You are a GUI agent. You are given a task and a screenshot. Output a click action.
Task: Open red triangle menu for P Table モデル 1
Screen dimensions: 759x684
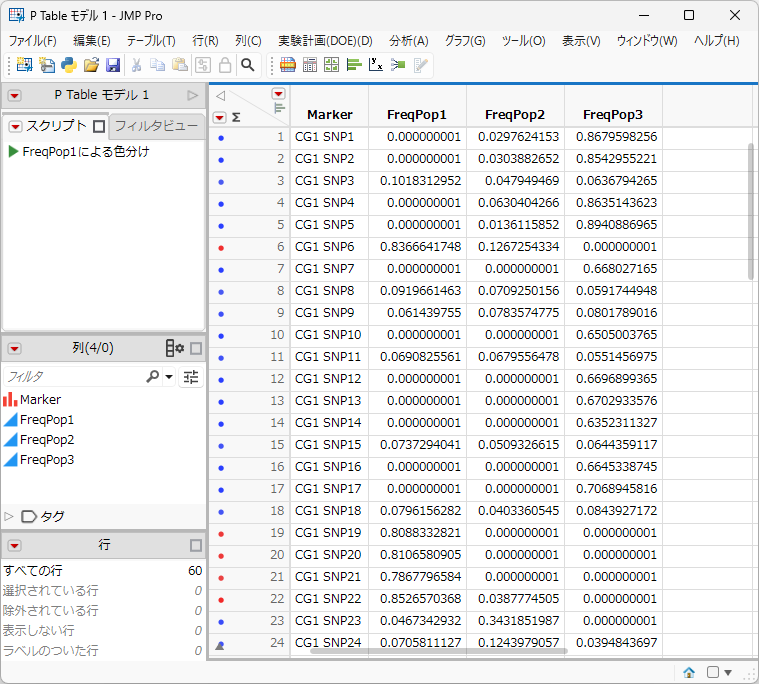tap(15, 95)
